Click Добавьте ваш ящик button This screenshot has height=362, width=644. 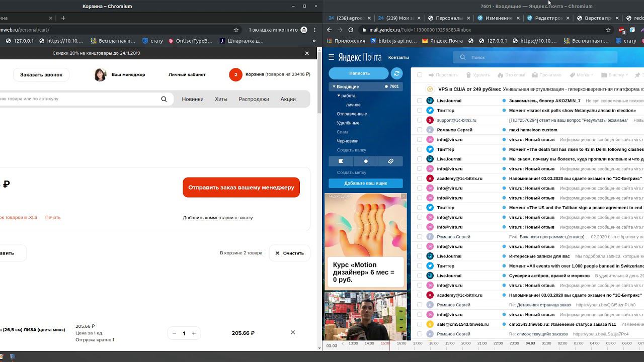(x=366, y=183)
